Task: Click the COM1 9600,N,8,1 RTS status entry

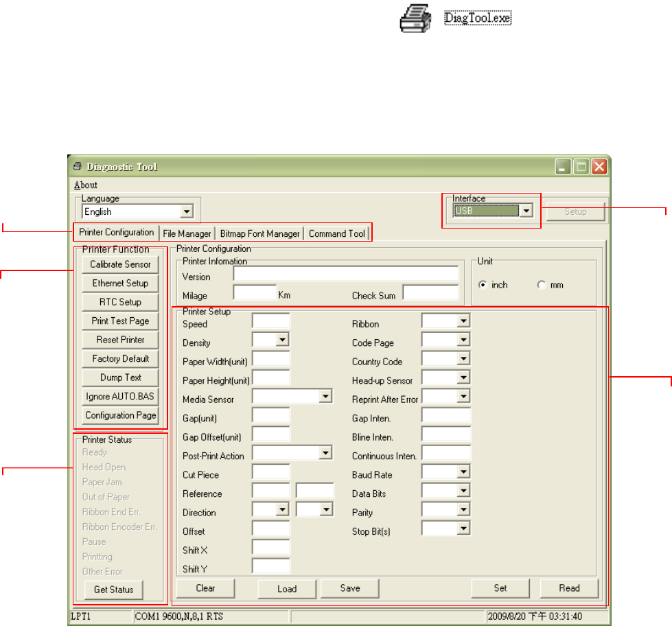Action: [211, 616]
